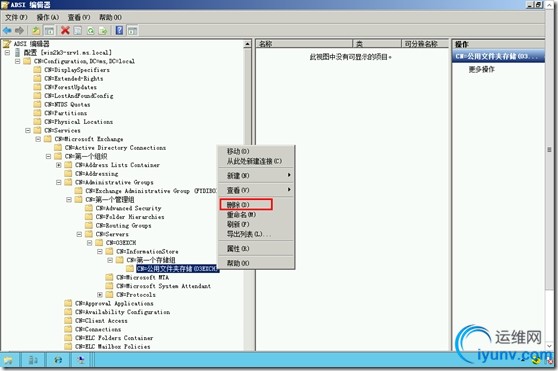Expand the CN=Address Lists Container node

(59, 165)
